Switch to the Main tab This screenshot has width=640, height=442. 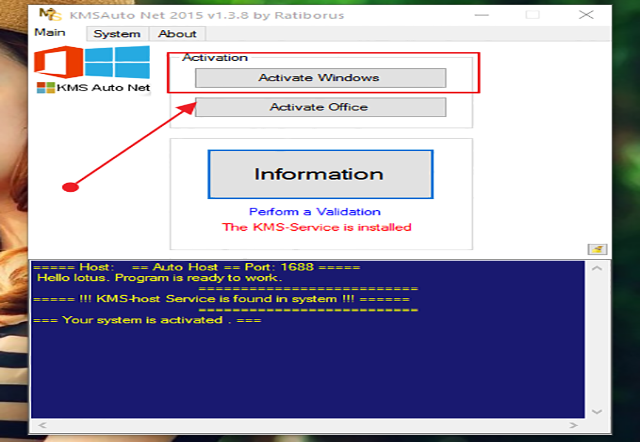click(50, 32)
